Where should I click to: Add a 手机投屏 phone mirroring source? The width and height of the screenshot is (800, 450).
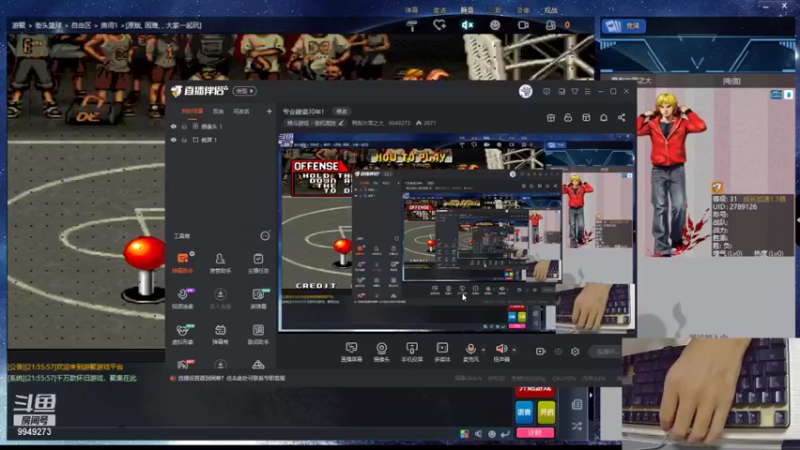412,352
